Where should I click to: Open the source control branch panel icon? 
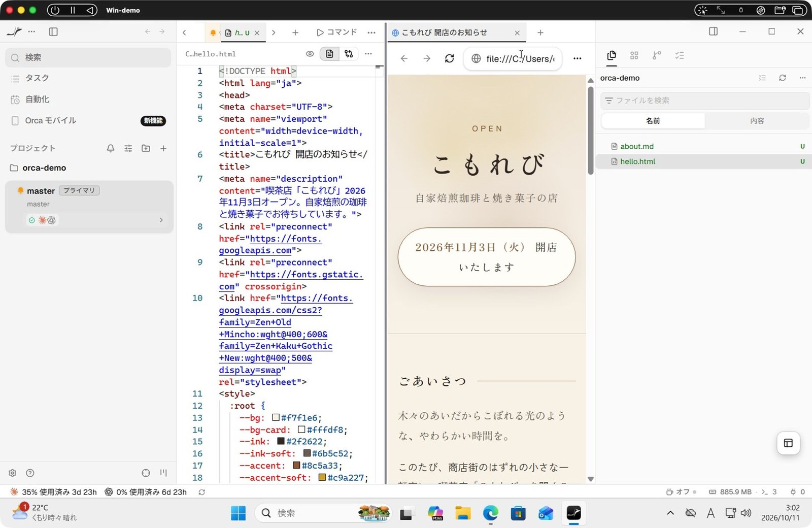pos(657,55)
